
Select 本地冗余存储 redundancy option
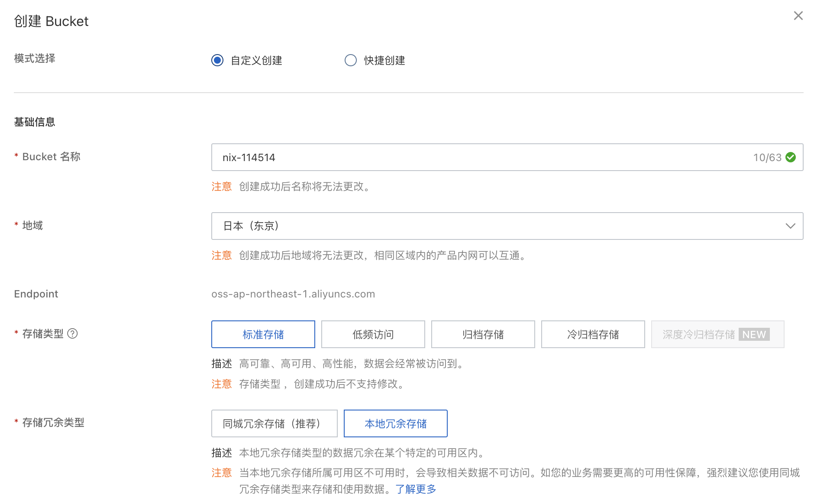pos(396,423)
